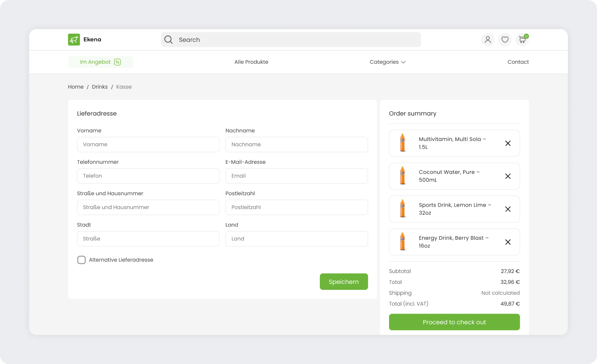Open the user account profile icon
Screen dimensions: 597x364
tap(487, 40)
